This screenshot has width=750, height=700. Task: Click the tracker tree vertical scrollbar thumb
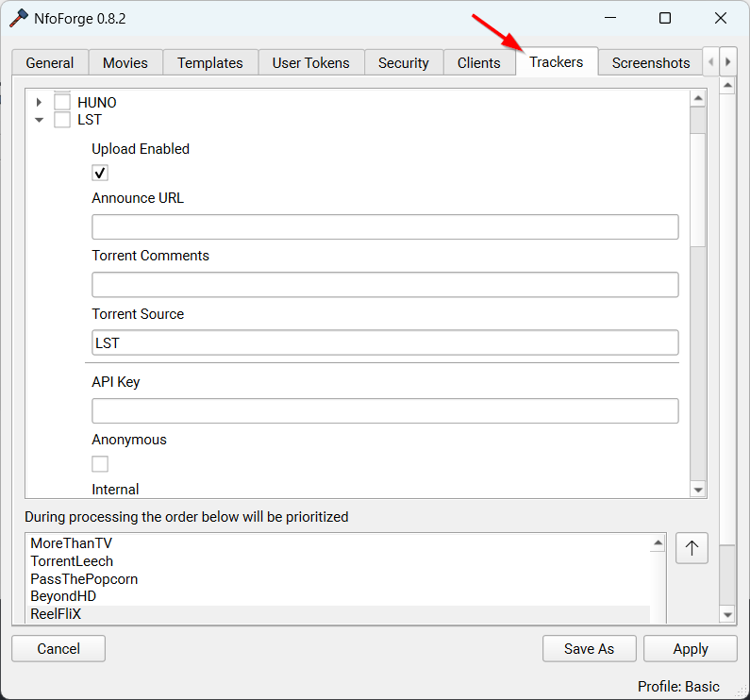[698, 190]
